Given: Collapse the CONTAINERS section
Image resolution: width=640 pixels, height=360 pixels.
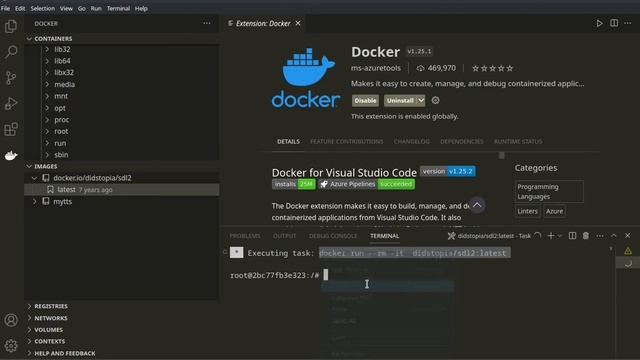Looking at the screenshot, I should coord(29,39).
